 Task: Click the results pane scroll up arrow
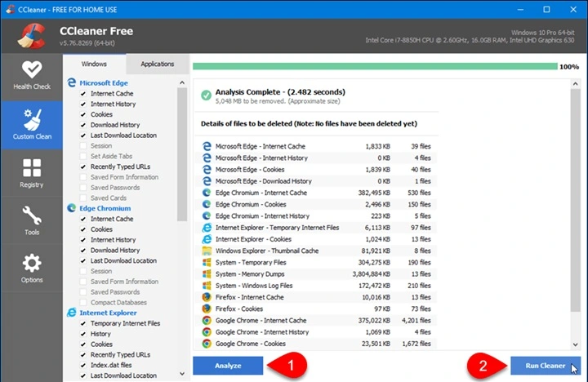click(x=575, y=84)
